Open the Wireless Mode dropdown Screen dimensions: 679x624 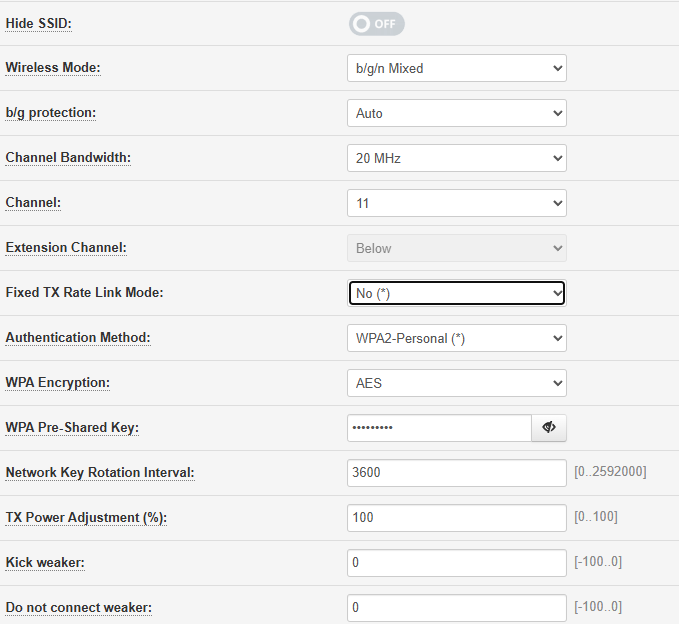pos(456,68)
